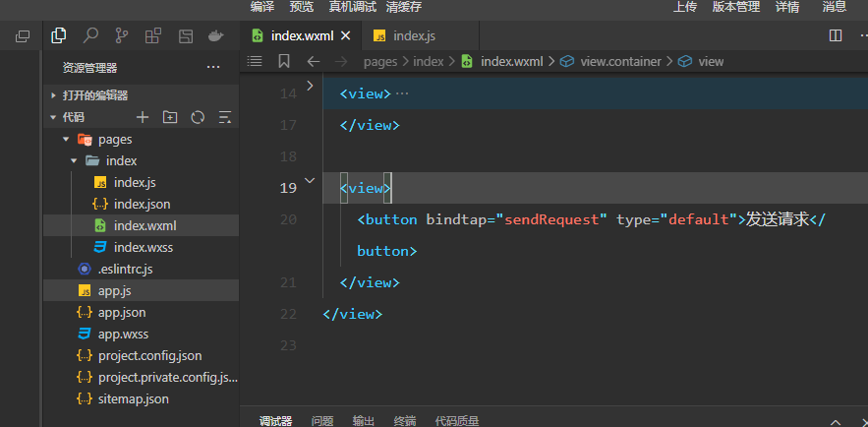The height and width of the screenshot is (427, 868).
Task: Open the Source Control panel
Action: (122, 36)
